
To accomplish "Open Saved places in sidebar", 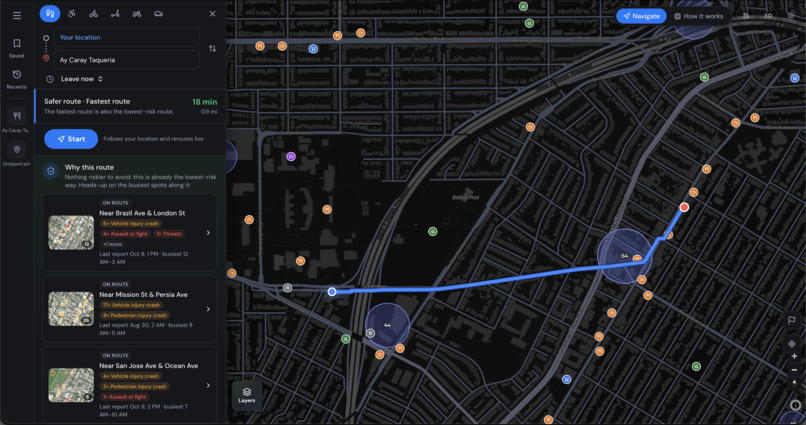I will [16, 48].
